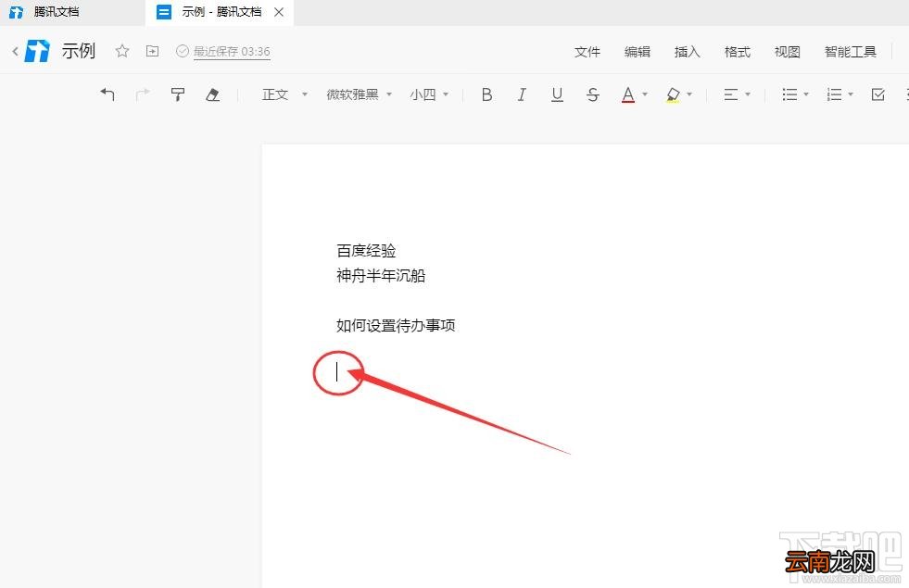
Task: Click the Tencent Docs logo in header
Action: [x=37, y=51]
